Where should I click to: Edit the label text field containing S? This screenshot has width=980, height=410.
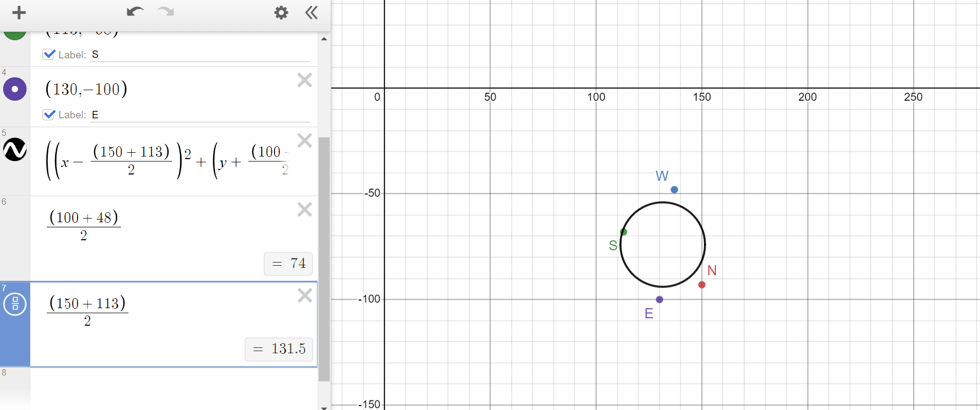[x=199, y=54]
